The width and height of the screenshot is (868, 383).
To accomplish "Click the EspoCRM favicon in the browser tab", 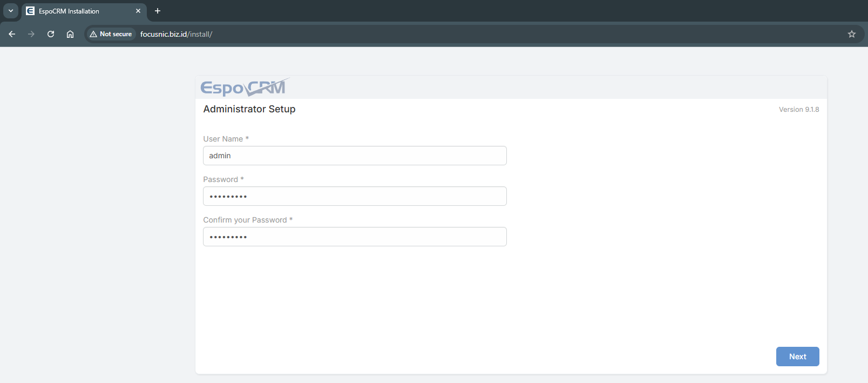I will [30, 11].
